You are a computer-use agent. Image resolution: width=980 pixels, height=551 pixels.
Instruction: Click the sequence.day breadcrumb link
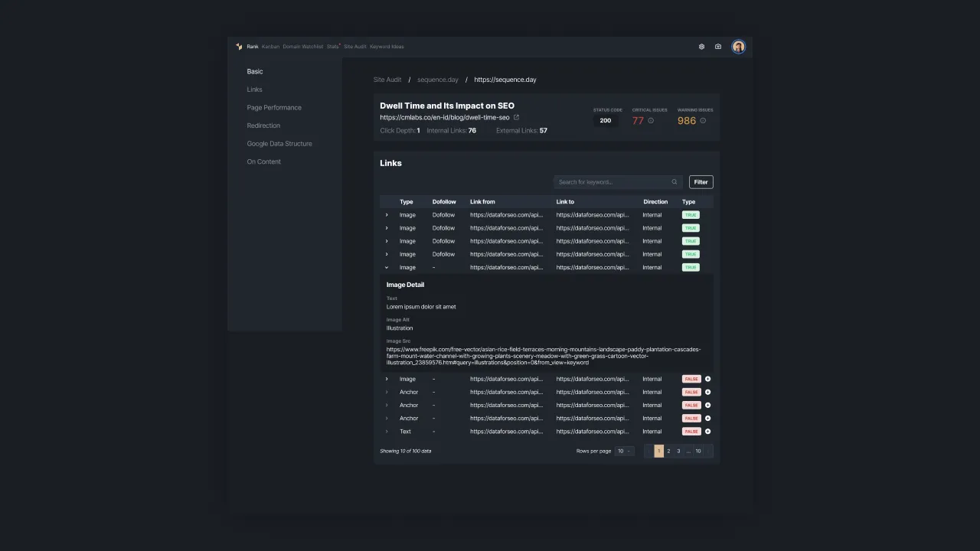pyautogui.click(x=438, y=80)
